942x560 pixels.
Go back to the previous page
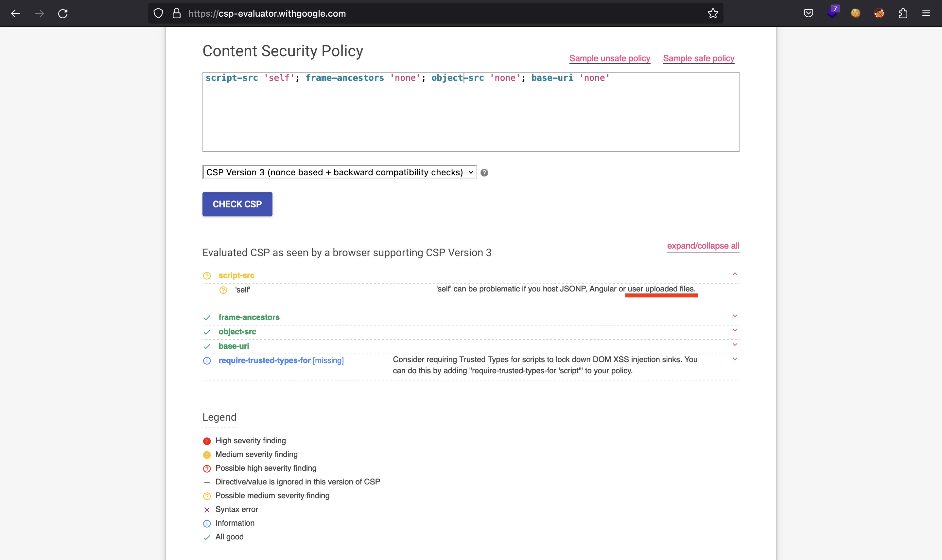tap(15, 14)
